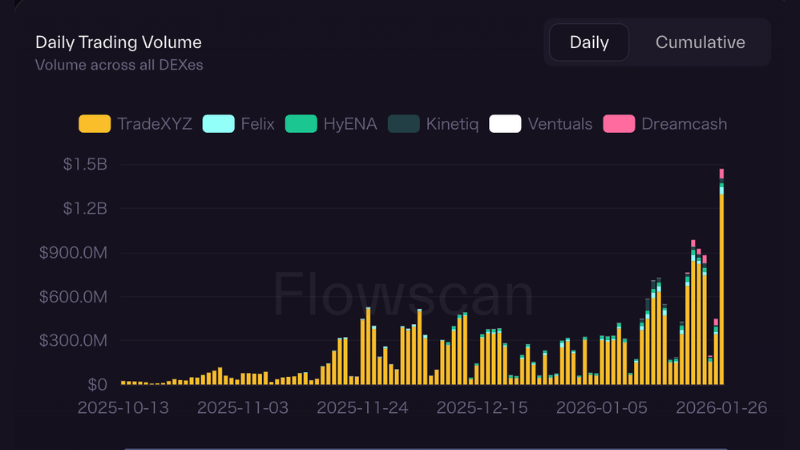This screenshot has height=450, width=800.
Task: Click the Daily Trading Volume title
Action: click(x=118, y=42)
